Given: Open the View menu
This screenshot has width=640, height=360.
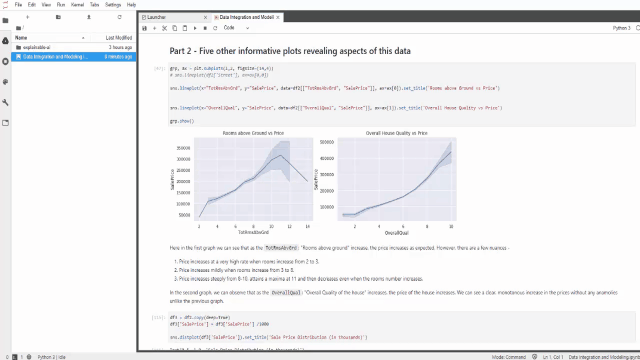Looking at the screenshot, I should point(46,5).
